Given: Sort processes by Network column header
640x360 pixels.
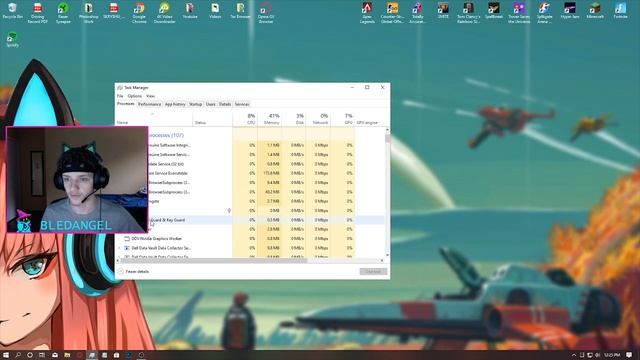Looking at the screenshot, I should tap(318, 119).
